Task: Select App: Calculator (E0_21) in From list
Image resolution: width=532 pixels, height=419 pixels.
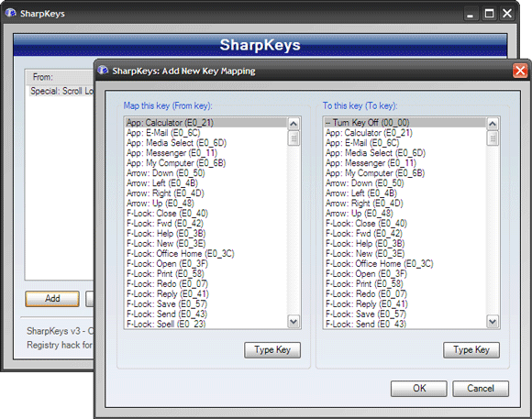Action: (x=206, y=123)
